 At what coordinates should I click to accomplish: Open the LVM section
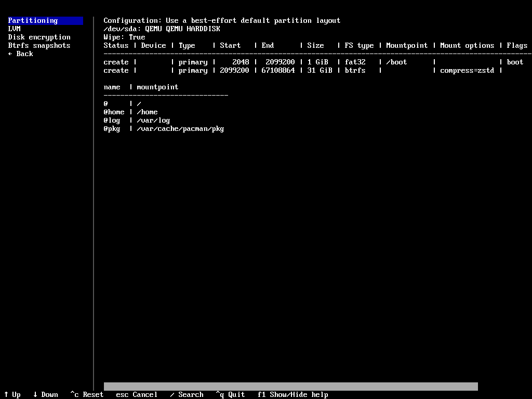coord(14,29)
